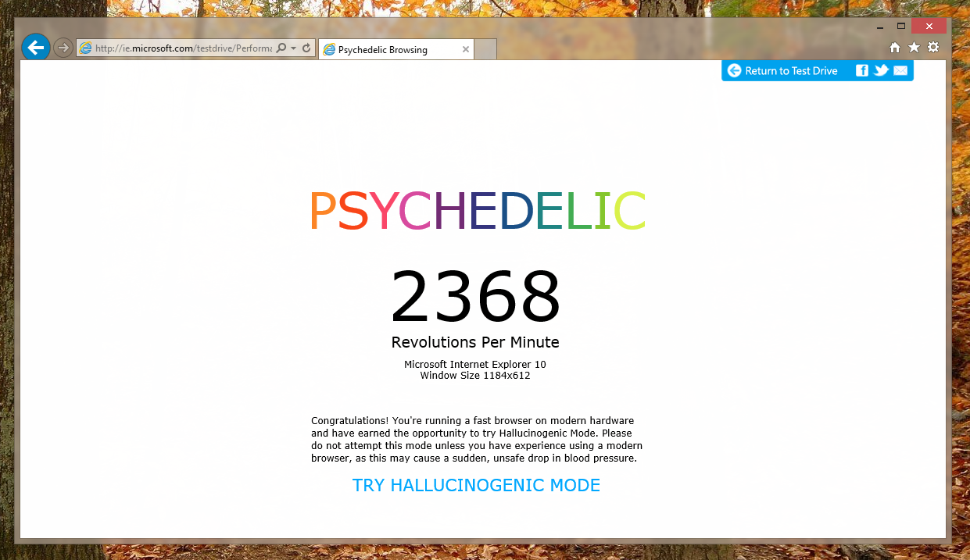Viewport: 970px width, 560px height.
Task: Click the Return to Test Drive link
Action: click(791, 71)
